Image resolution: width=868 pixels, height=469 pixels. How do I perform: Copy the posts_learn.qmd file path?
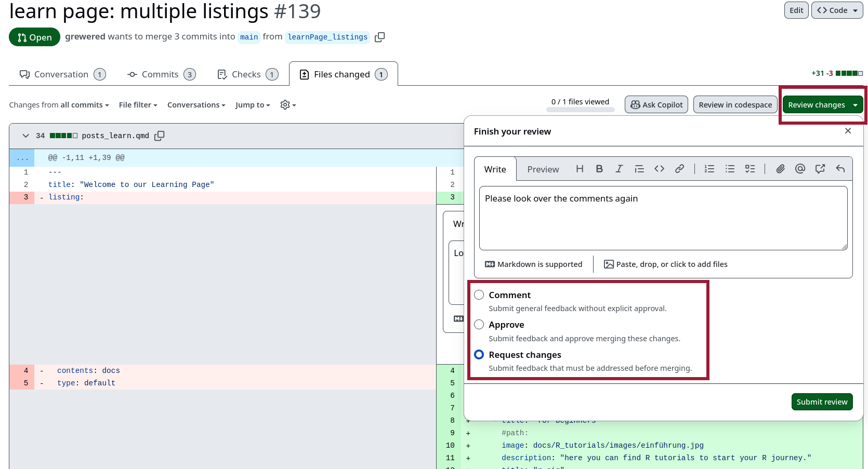click(x=160, y=136)
